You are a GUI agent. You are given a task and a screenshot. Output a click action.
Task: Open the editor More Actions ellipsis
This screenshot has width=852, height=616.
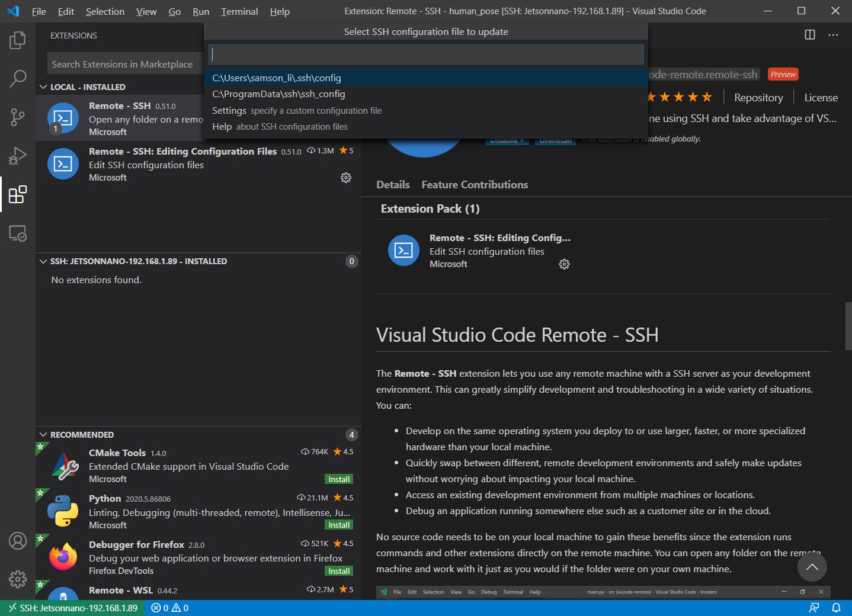click(x=833, y=35)
